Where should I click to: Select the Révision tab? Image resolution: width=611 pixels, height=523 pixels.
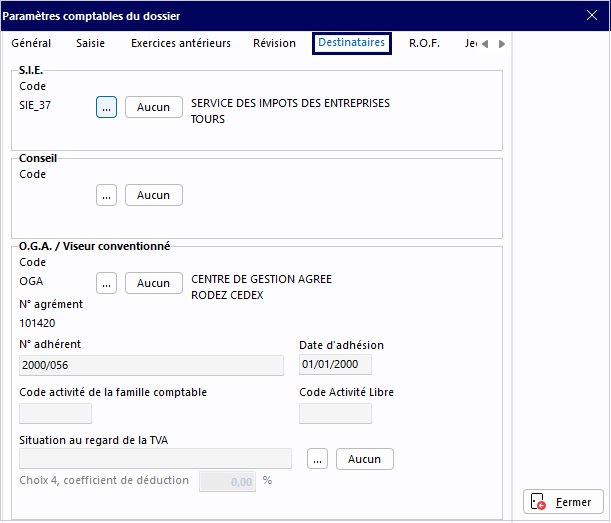click(x=274, y=43)
